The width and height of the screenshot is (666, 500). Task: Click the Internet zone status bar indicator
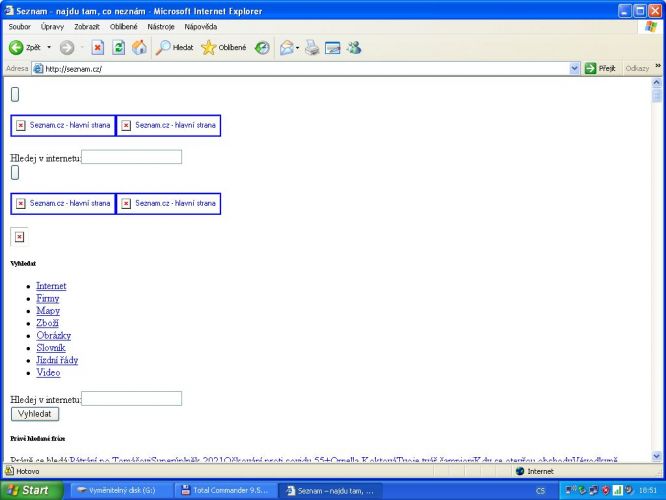pyautogui.click(x=534, y=471)
